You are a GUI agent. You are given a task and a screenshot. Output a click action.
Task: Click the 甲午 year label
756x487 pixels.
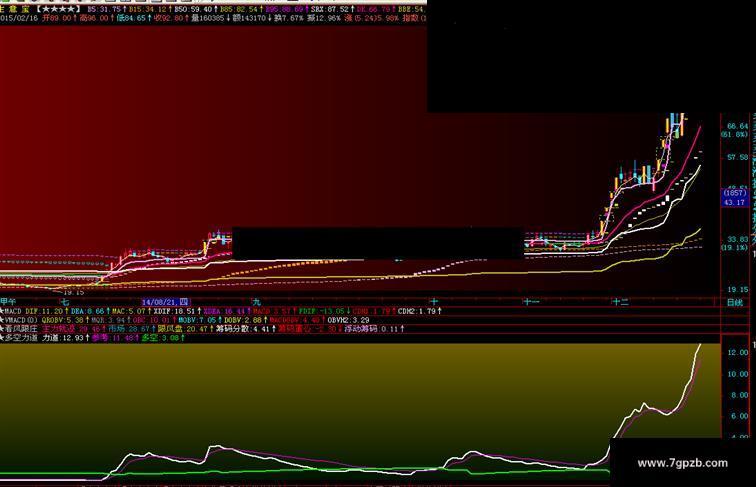pos(8,302)
